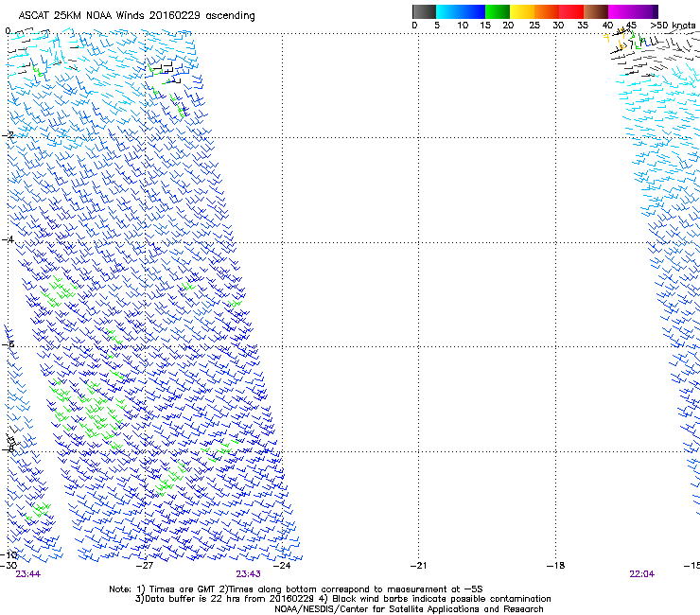Click the '10' label under the color scale
The height and width of the screenshot is (615, 700).
pyautogui.click(x=463, y=26)
